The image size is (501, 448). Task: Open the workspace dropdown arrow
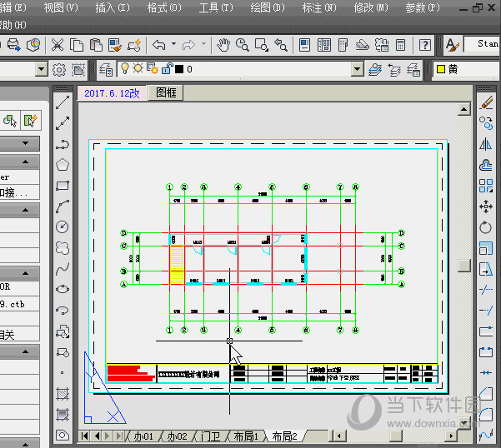pos(41,69)
